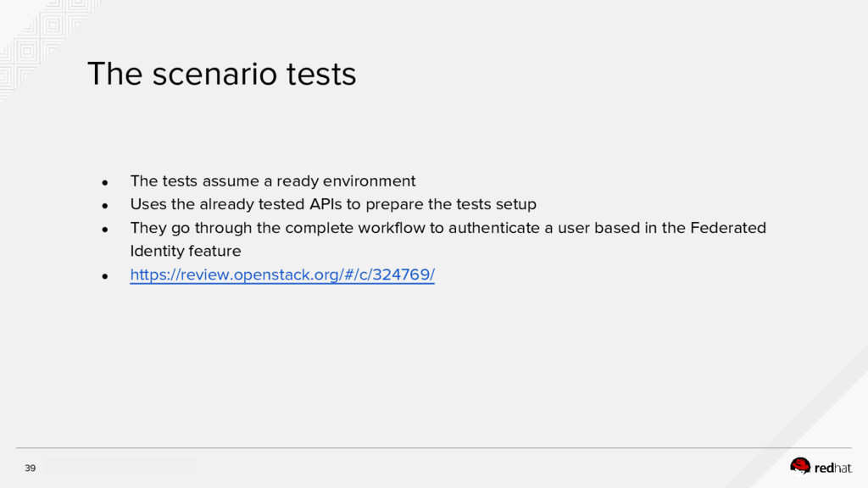
Task: Click the "Identity feature" text line
Action: (185, 252)
